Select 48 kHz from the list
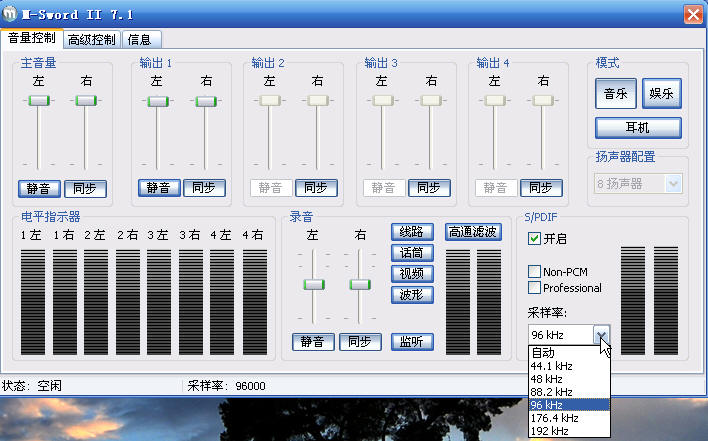Image resolution: width=708 pixels, height=441 pixels. (569, 379)
